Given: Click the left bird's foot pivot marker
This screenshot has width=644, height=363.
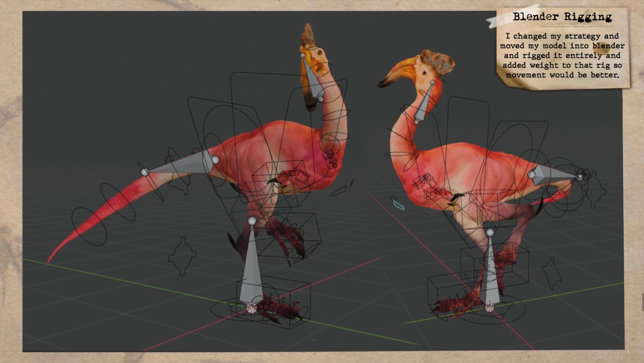Looking at the screenshot, I should pos(251,308).
